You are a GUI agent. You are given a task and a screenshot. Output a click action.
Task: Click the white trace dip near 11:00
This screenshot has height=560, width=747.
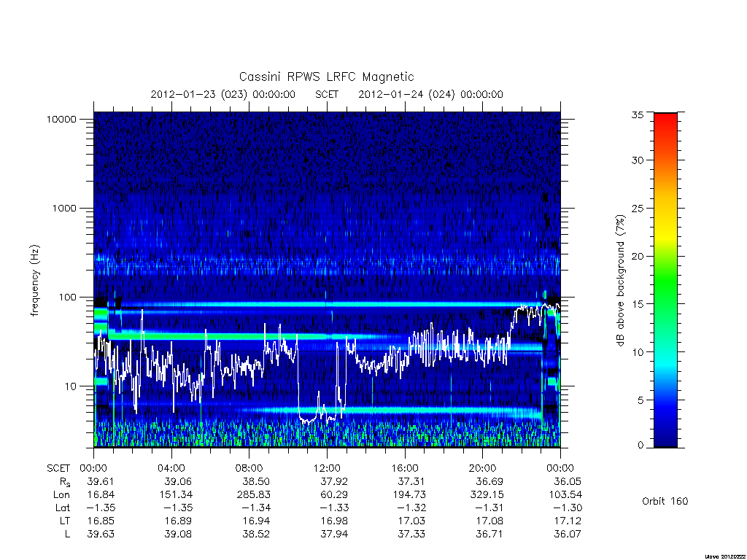click(308, 420)
